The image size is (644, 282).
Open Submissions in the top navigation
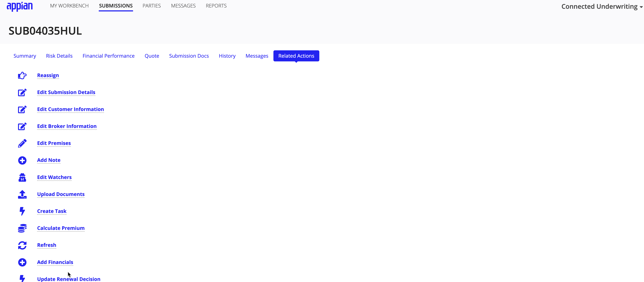point(116,6)
